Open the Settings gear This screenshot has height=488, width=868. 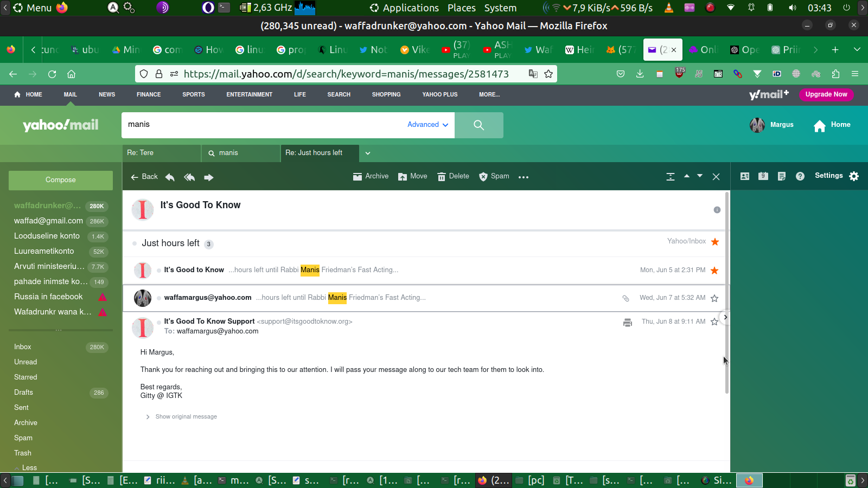(854, 176)
